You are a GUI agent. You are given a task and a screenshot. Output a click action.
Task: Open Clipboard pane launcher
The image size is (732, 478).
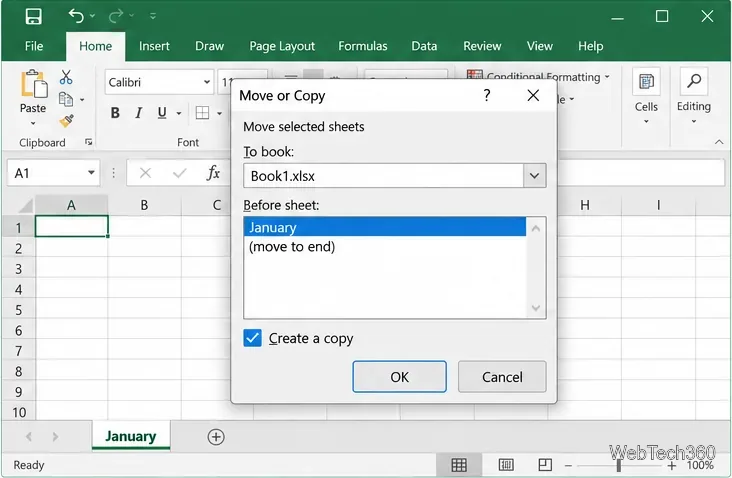tap(89, 142)
